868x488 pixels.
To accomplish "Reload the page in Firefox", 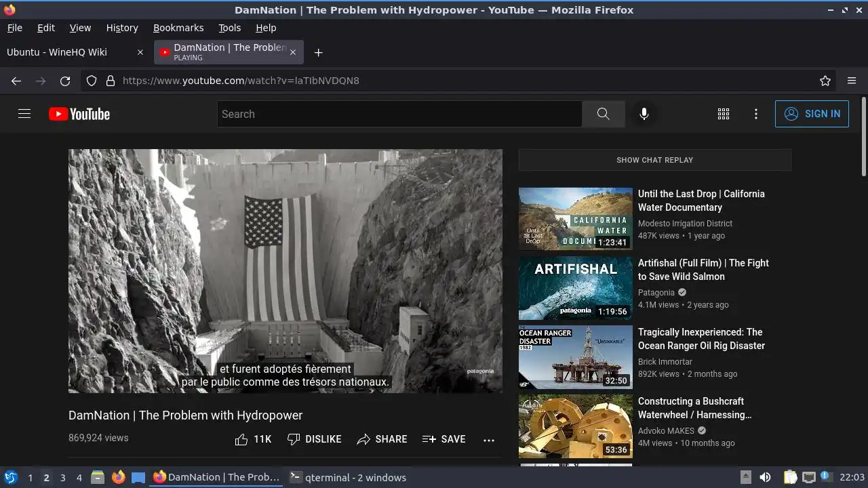I will point(65,81).
